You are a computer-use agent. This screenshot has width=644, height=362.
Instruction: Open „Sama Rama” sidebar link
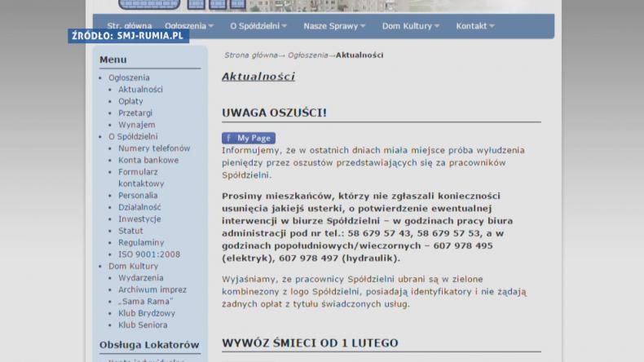(145, 302)
